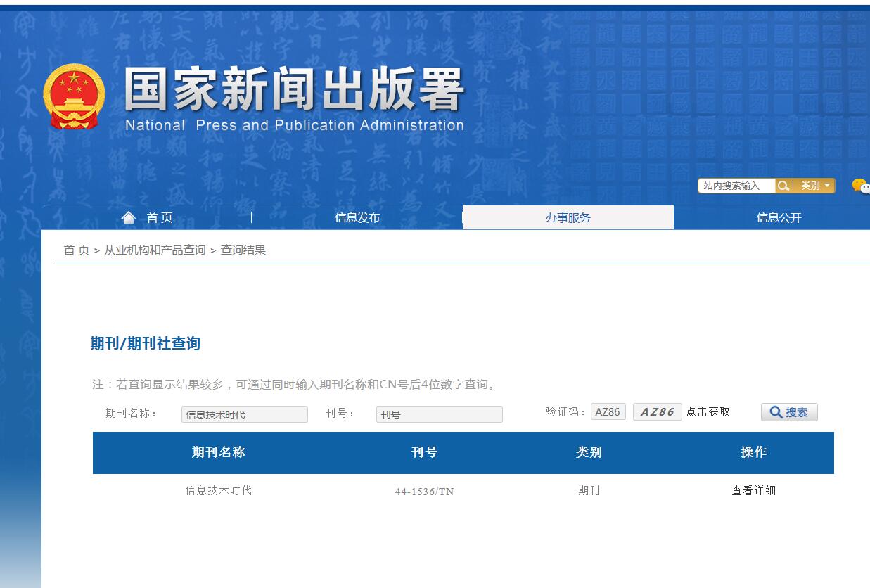
Task: Click the captcha image showing AZ86
Action: tap(657, 411)
